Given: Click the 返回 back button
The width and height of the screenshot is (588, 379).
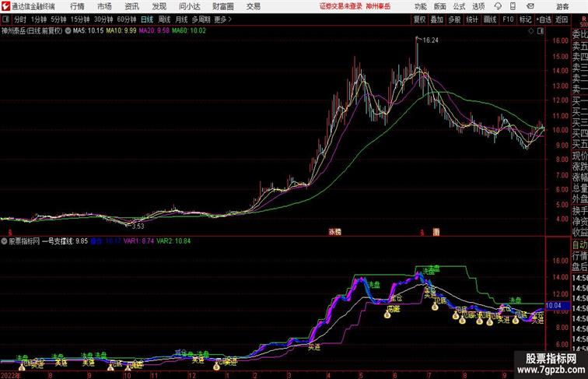Looking at the screenshot, I should (562, 19).
